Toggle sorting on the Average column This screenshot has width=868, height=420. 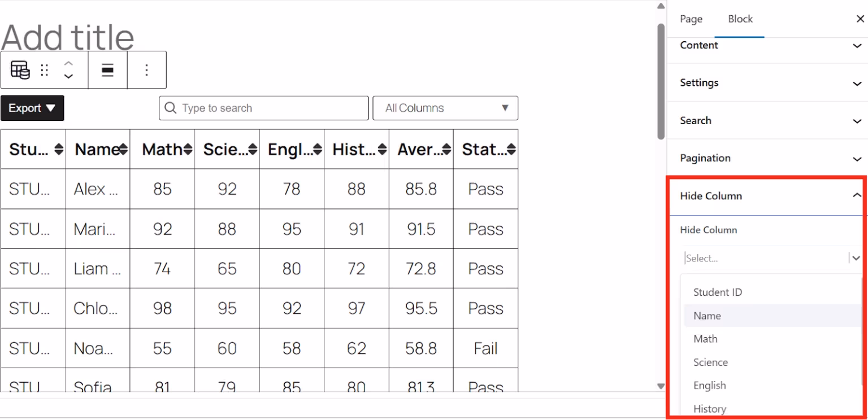[x=446, y=149]
